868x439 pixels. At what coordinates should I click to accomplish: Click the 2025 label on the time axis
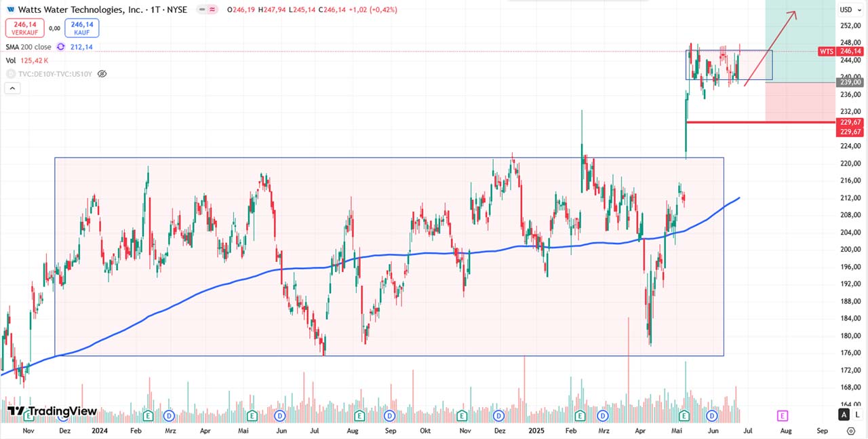pos(537,431)
